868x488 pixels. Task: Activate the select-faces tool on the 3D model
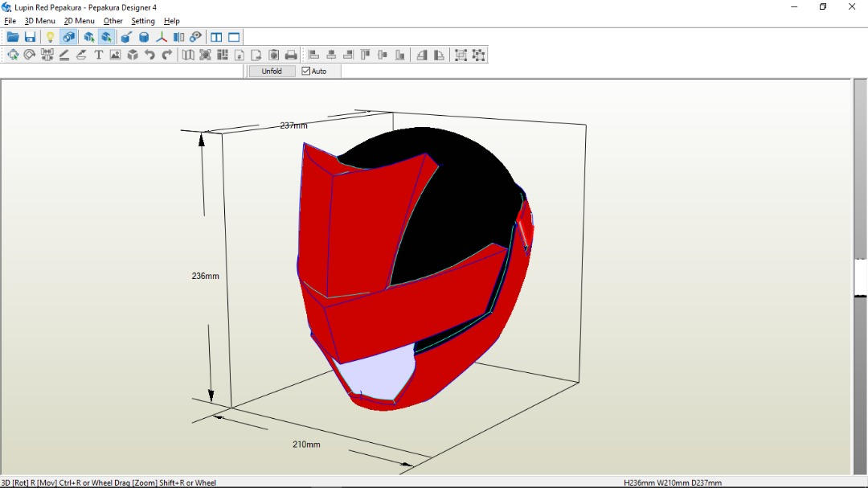(88, 36)
